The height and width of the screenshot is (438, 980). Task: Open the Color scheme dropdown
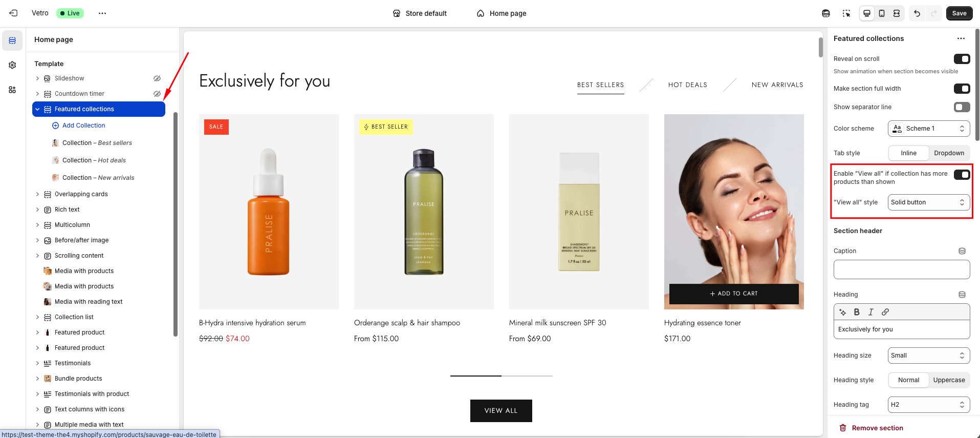[929, 129]
